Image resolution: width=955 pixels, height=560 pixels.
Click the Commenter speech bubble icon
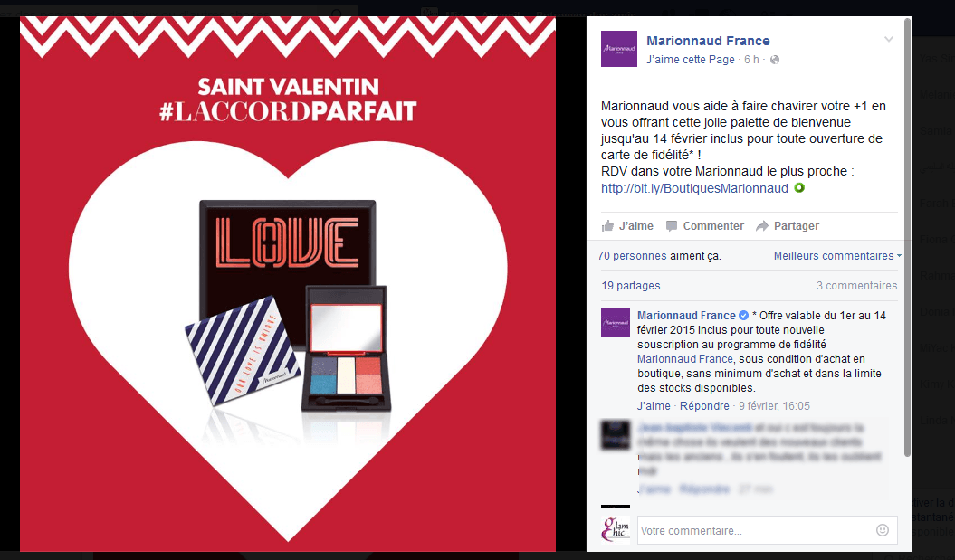pyautogui.click(x=671, y=226)
